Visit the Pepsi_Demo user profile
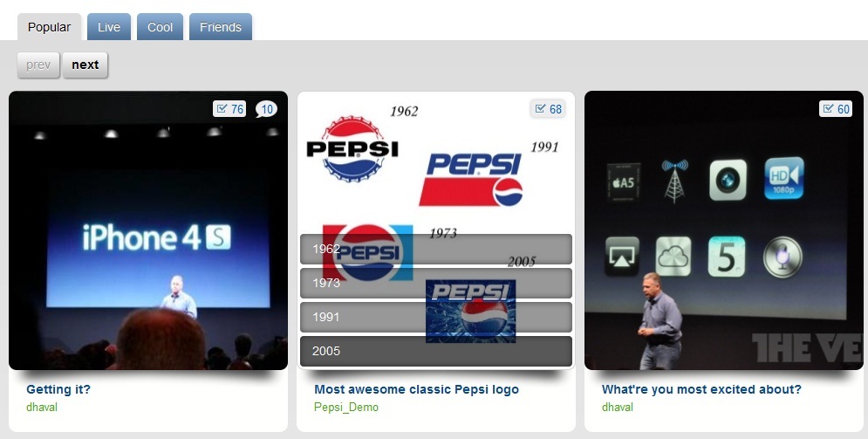The width and height of the screenshot is (868, 439). 346,407
